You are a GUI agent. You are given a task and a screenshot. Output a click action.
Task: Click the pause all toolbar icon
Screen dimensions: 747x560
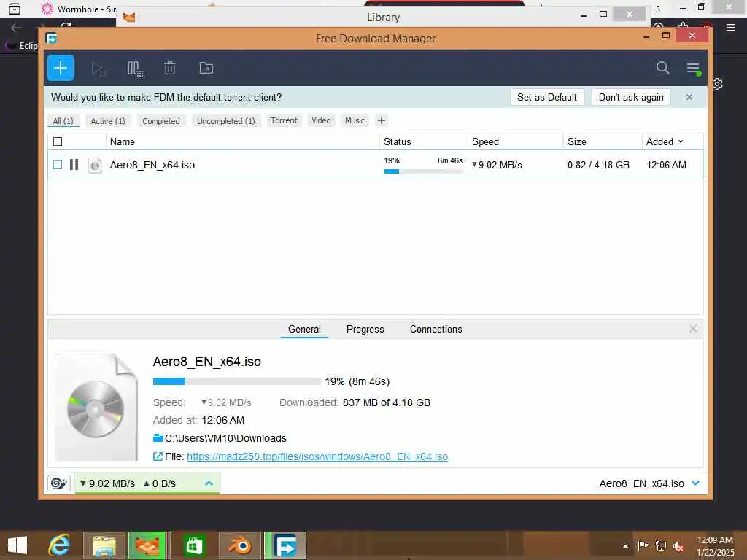tap(135, 69)
